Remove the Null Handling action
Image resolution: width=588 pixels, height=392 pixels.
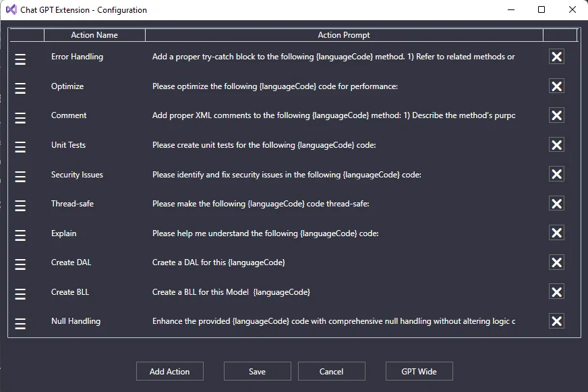[x=556, y=321]
